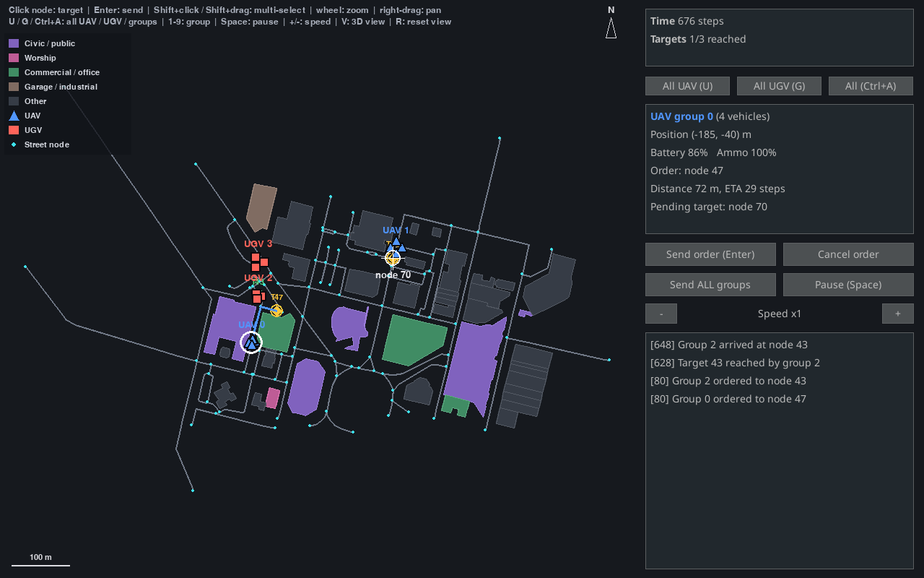Screen dimensions: 924x578
Task: Decrease speed with the minus button
Action: (661, 314)
